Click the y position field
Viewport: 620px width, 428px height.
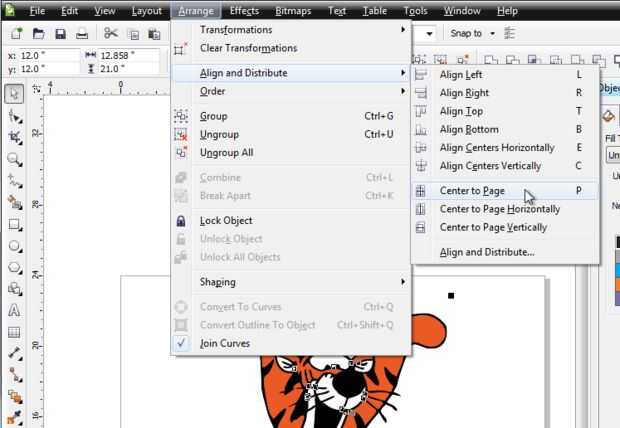pyautogui.click(x=48, y=69)
